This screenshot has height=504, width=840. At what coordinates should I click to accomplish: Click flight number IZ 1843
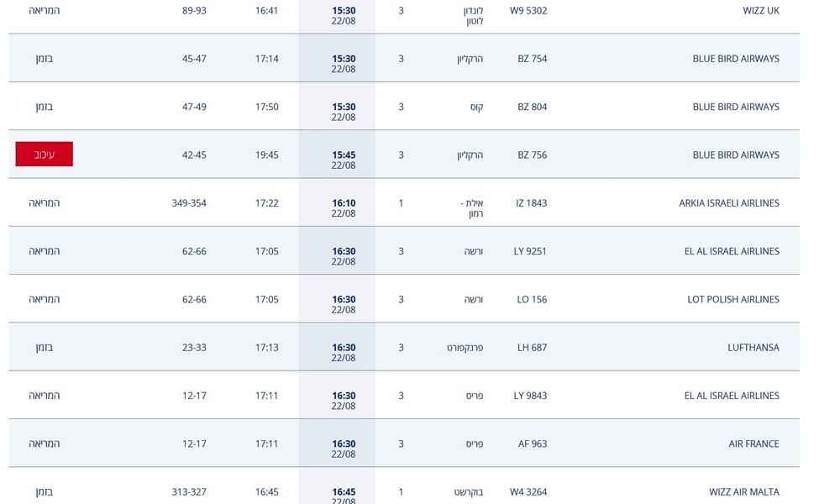(x=531, y=203)
